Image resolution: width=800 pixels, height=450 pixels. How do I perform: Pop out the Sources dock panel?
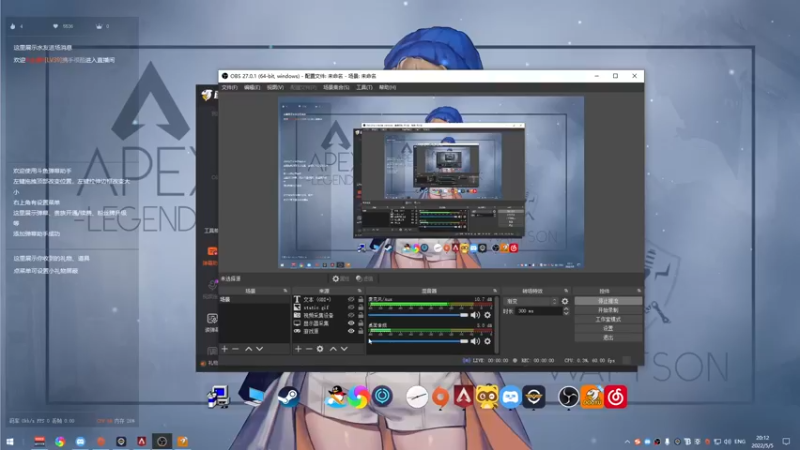360,291
